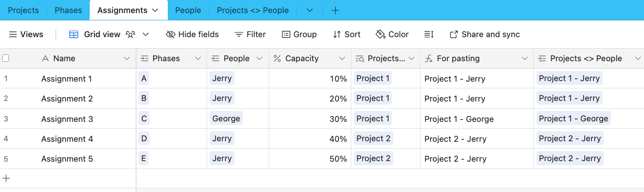Open the Color records paint bucket
Screen dimensions: 644x192
[381, 35]
